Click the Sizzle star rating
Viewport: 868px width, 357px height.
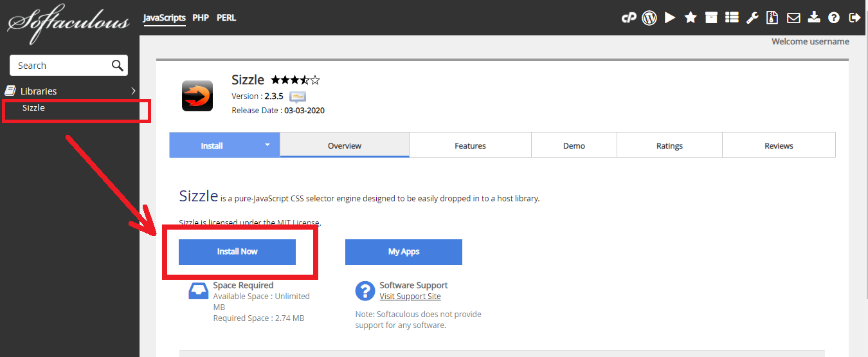click(295, 80)
